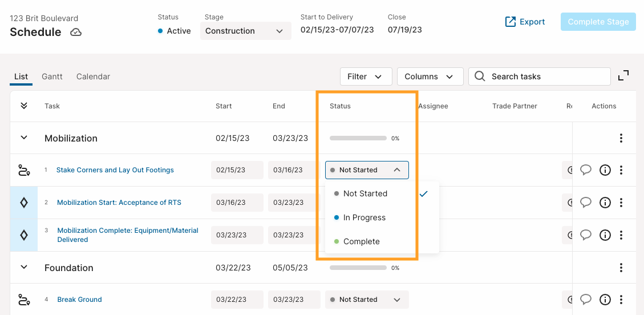This screenshot has height=315, width=644.
Task: Open comments for Stake Corners row
Action: pos(586,169)
